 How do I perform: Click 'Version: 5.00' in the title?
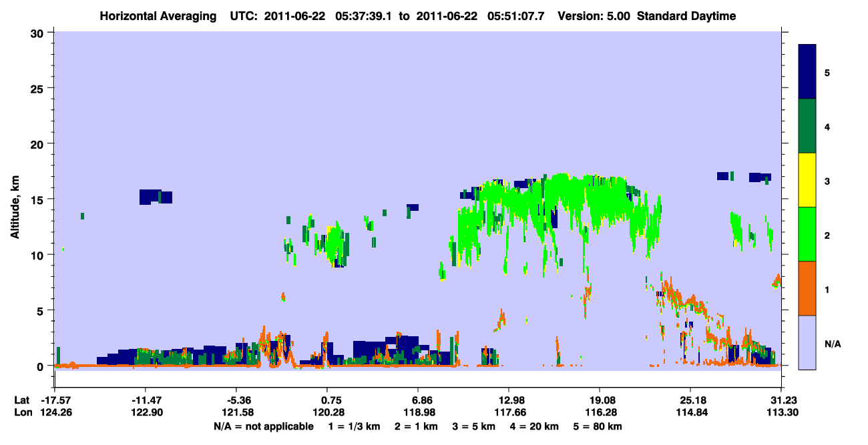594,16
